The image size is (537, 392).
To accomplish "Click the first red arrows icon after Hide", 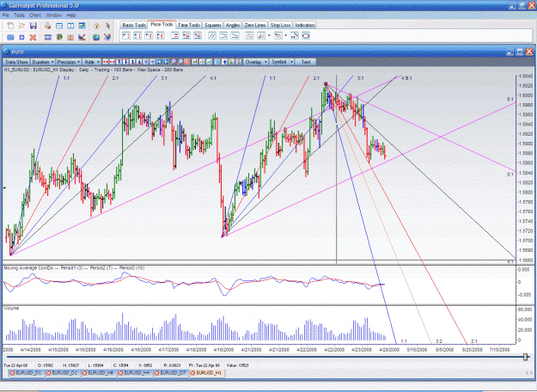I will point(106,62).
